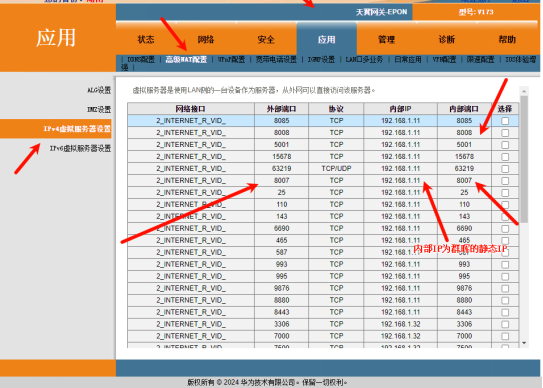Viewport: 543px width, 388px height.
Task: Click external port cell 63219
Action: pos(282,169)
